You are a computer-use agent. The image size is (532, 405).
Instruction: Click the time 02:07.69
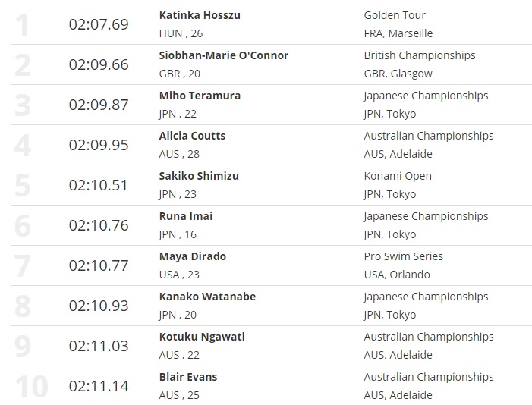pyautogui.click(x=99, y=24)
